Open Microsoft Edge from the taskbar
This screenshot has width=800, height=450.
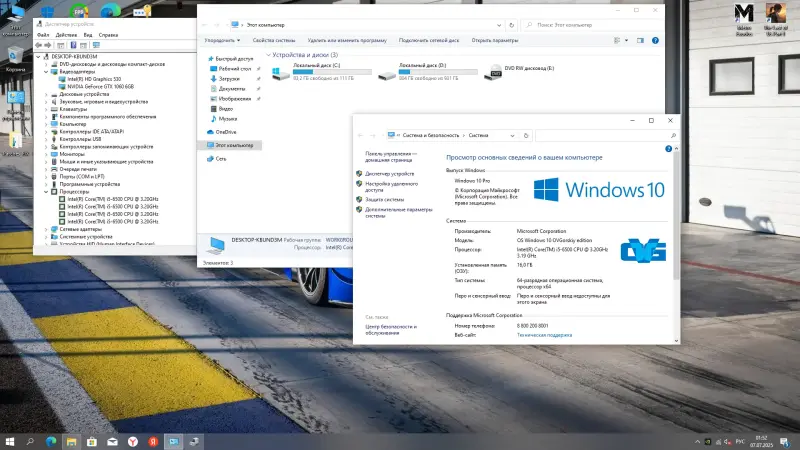coord(51,441)
